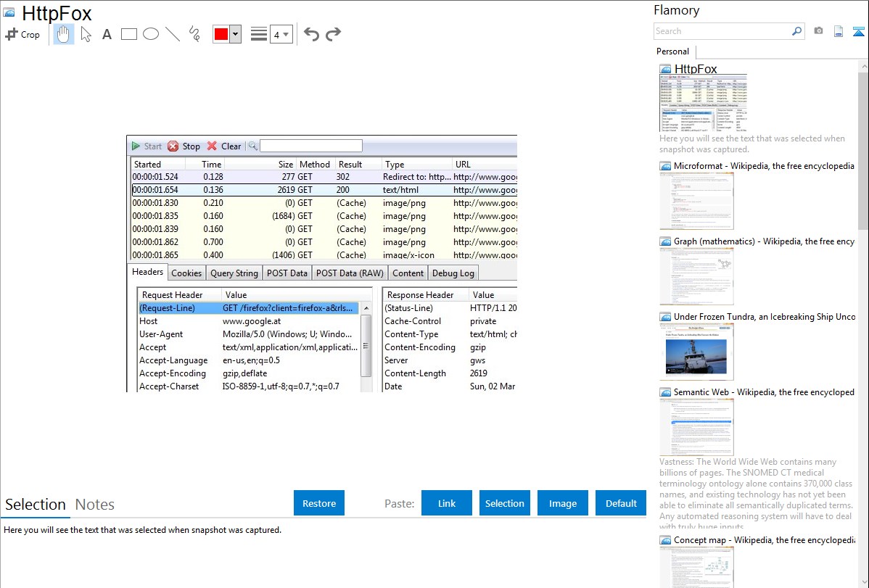
Task: Open the Query String tab
Action: [234, 273]
